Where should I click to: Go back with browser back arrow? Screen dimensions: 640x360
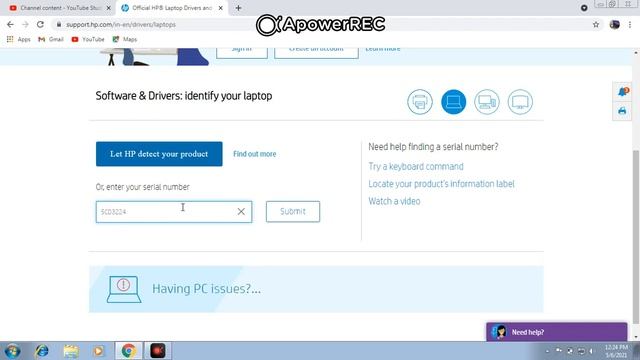[10, 24]
